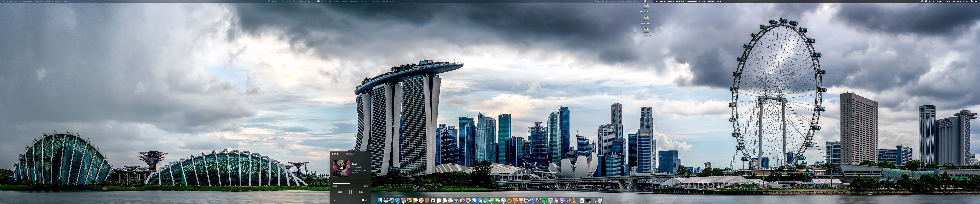
Task: Open the Darstellung menu
Action: pos(692,2)
